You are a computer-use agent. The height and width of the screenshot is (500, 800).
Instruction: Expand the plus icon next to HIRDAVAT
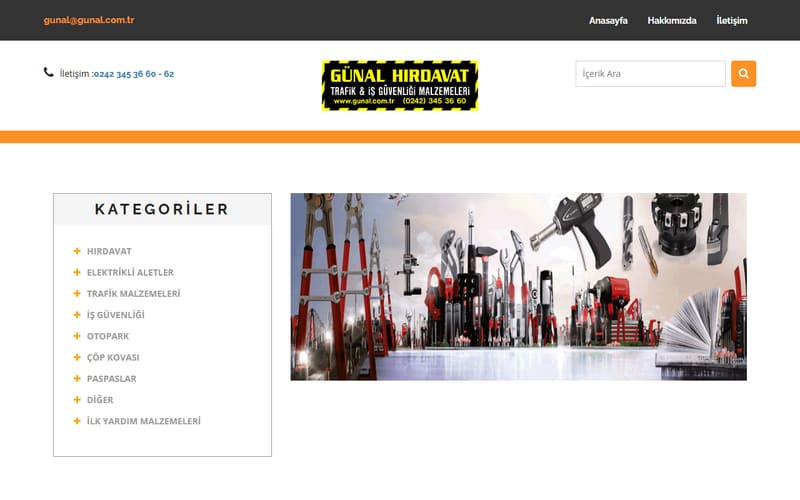(77, 251)
